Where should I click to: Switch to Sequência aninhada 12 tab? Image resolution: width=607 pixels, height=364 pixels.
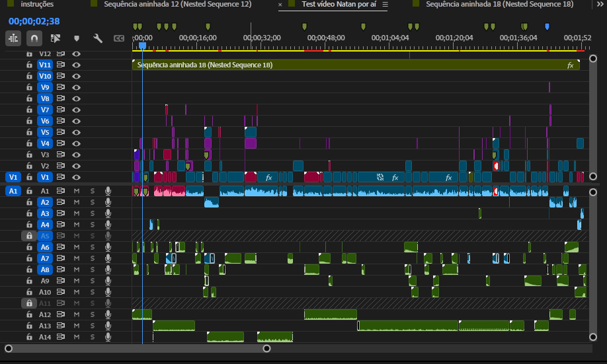[178, 4]
